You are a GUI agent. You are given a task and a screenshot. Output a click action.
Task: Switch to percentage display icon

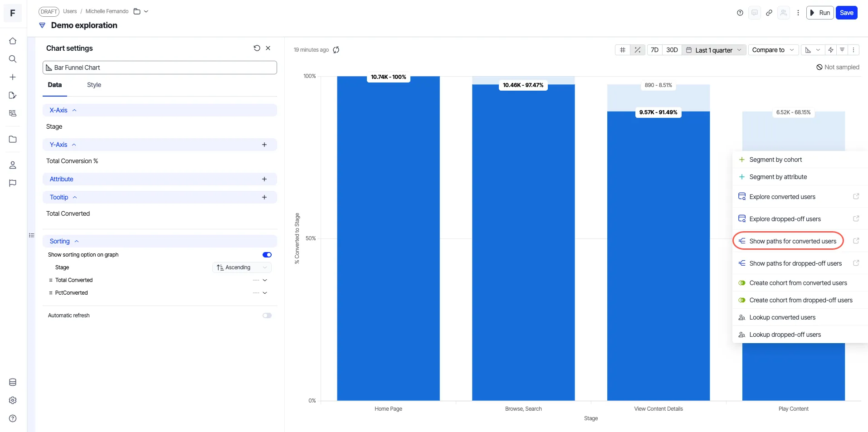coord(637,50)
